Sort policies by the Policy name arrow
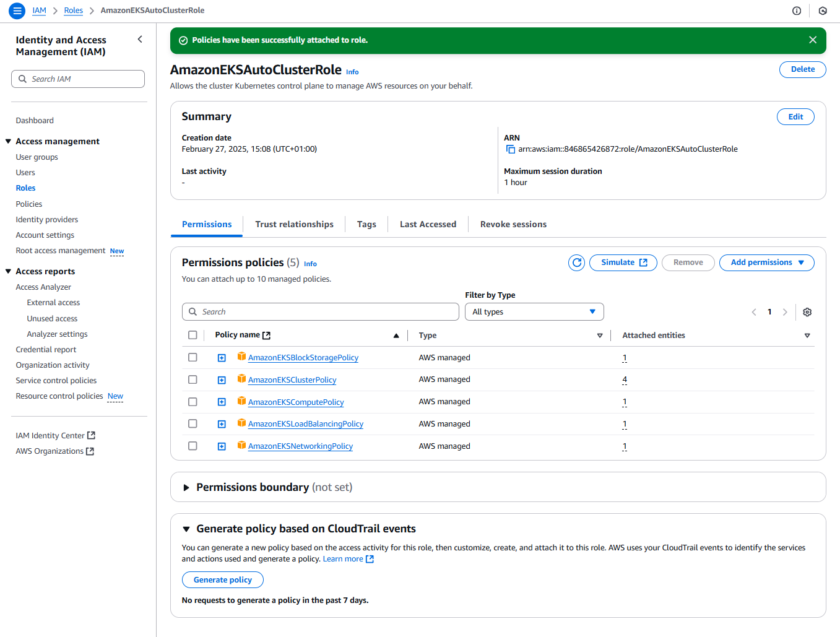Viewport: 840px width, 637px height. (396, 336)
